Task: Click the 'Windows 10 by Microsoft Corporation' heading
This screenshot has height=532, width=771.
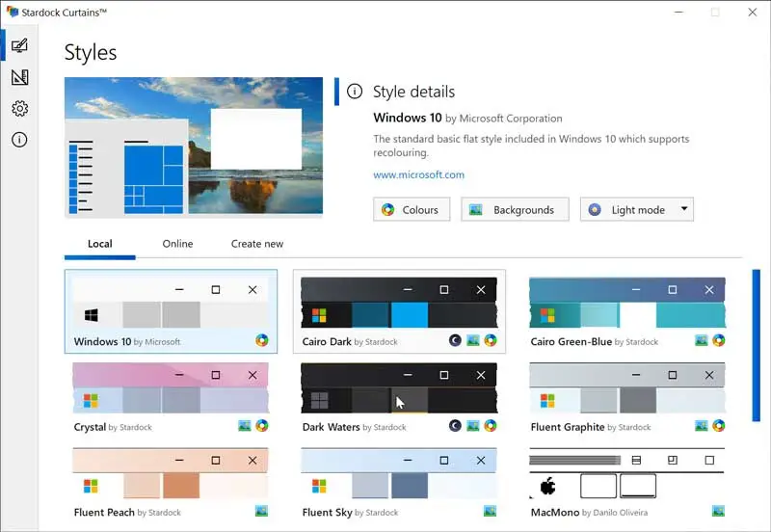Action: [467, 118]
